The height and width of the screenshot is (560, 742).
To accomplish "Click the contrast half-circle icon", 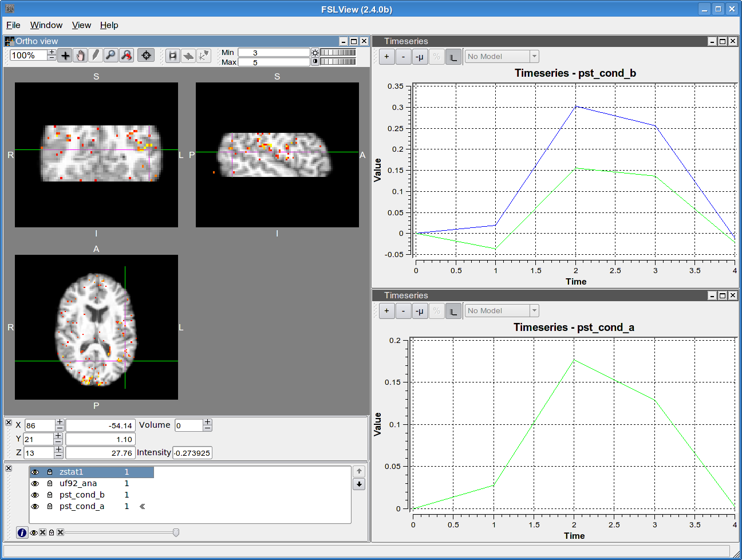I will (x=315, y=61).
